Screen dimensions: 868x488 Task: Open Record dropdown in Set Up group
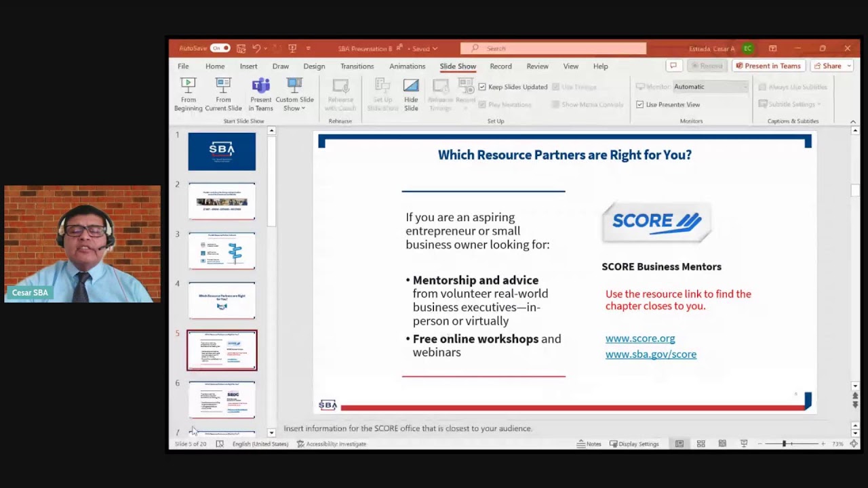click(466, 94)
